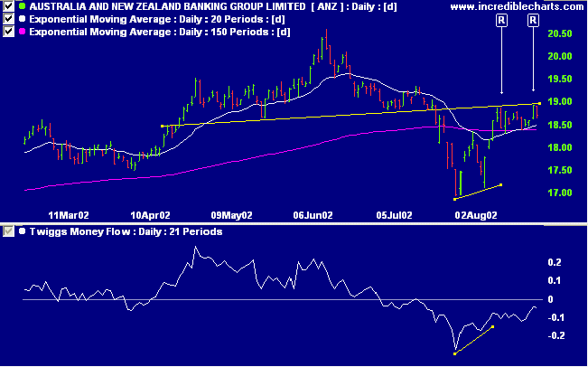
Task: Click the green ANZ series color dot
Action: click(22, 6)
